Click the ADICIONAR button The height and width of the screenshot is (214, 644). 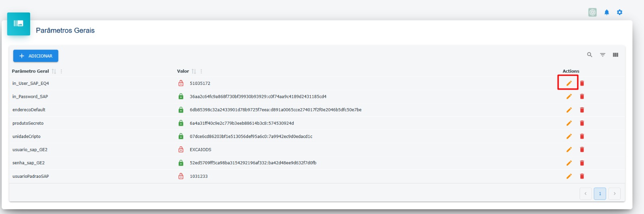(36, 56)
